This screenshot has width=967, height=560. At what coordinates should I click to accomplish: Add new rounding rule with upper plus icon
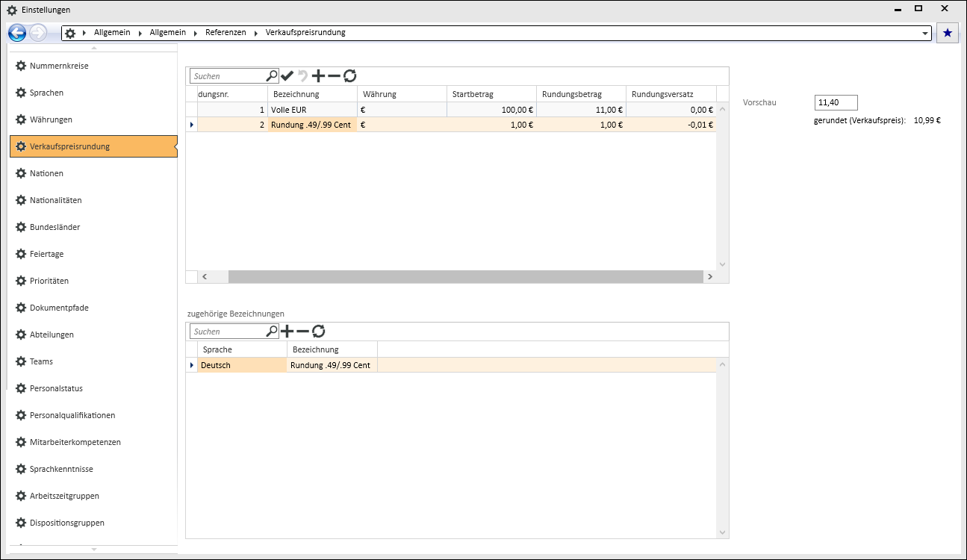point(318,75)
